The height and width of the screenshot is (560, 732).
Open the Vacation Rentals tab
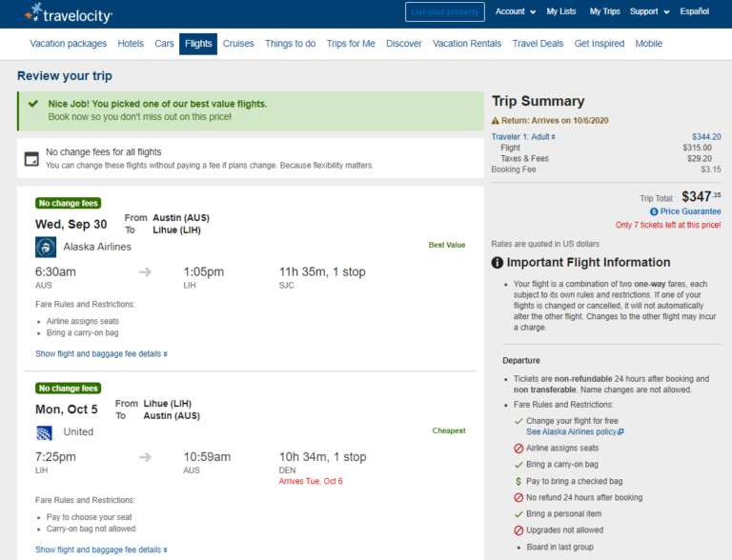pos(467,44)
